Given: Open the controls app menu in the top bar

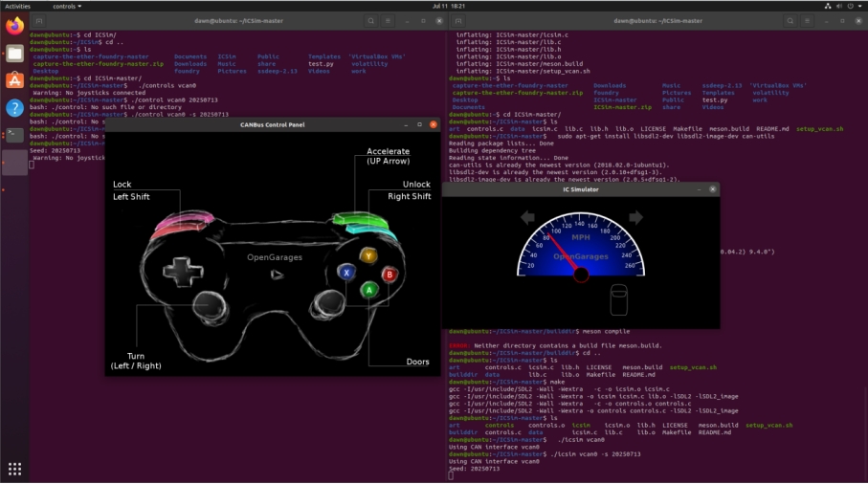Looking at the screenshot, I should (63, 6).
